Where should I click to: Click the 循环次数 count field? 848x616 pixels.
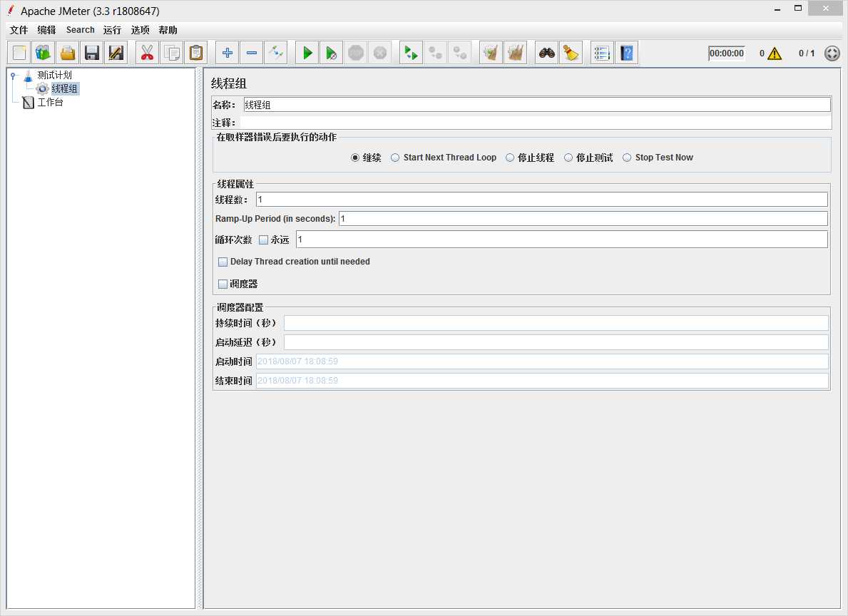pos(563,240)
